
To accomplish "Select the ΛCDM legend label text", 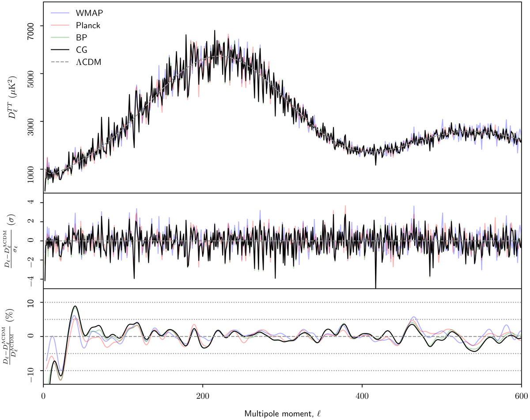I will point(89,63).
